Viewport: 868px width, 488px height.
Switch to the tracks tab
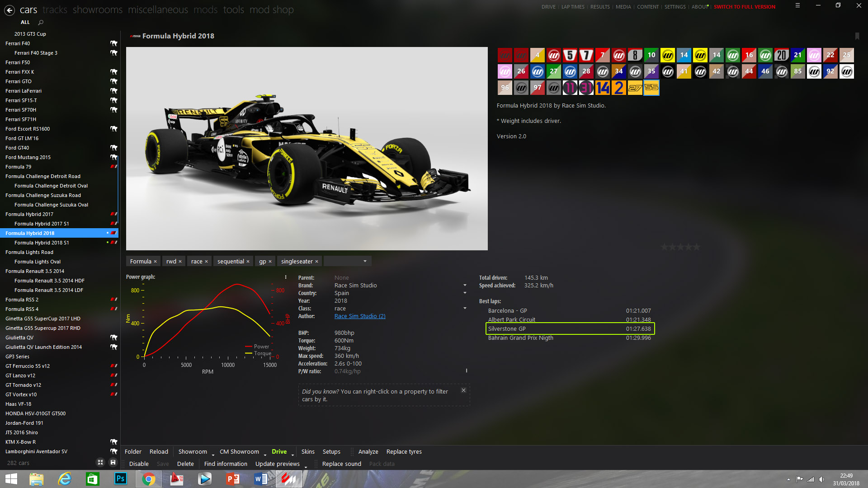click(55, 9)
